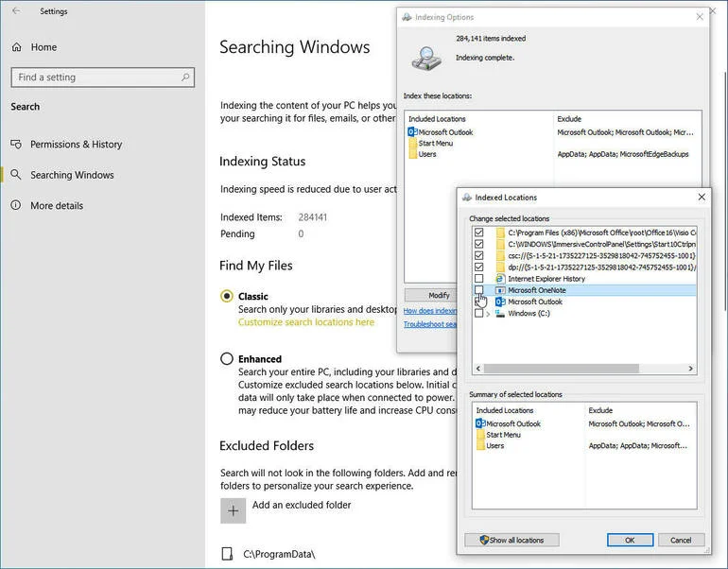The width and height of the screenshot is (728, 569).
Task: Click the Home icon in Settings
Action: (x=17, y=47)
